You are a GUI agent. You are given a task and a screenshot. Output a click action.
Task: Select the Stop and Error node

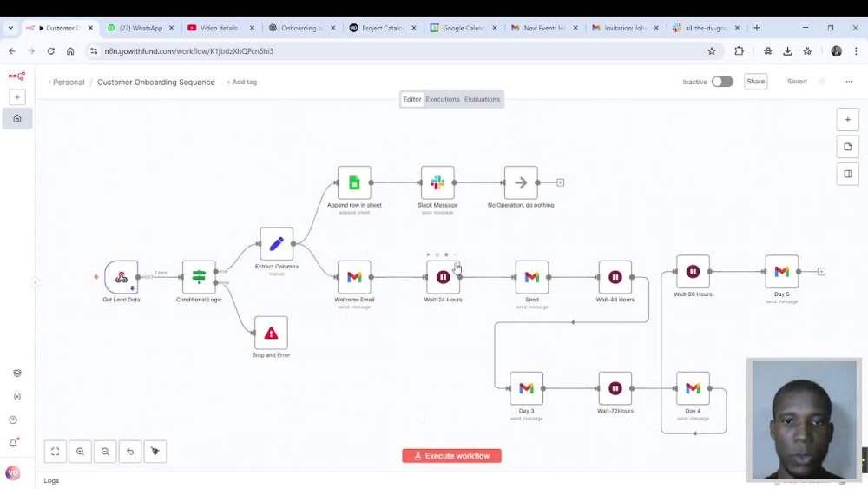coord(271,333)
